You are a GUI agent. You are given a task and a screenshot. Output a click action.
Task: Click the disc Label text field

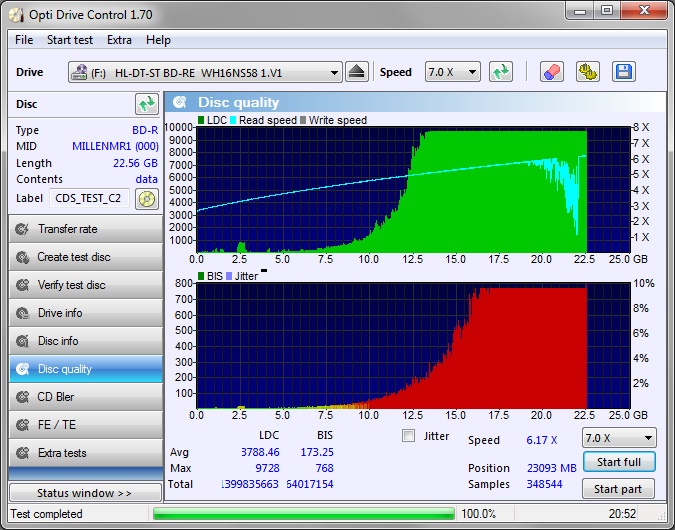(x=89, y=198)
